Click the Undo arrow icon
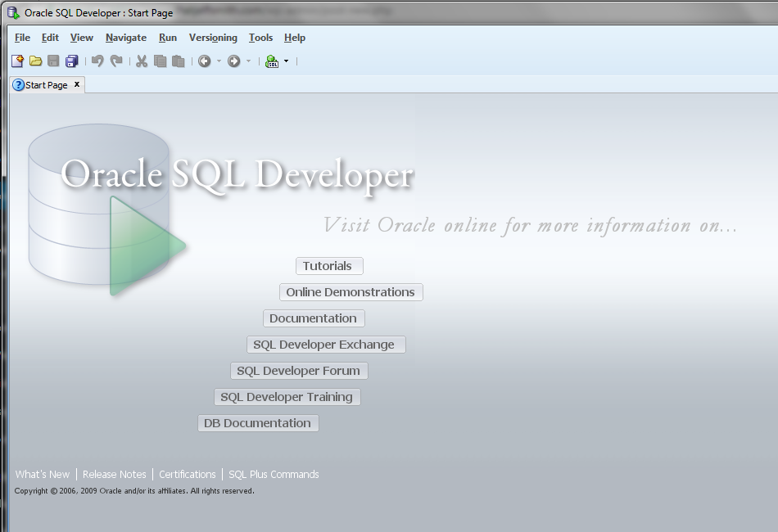The width and height of the screenshot is (778, 532). (97, 61)
